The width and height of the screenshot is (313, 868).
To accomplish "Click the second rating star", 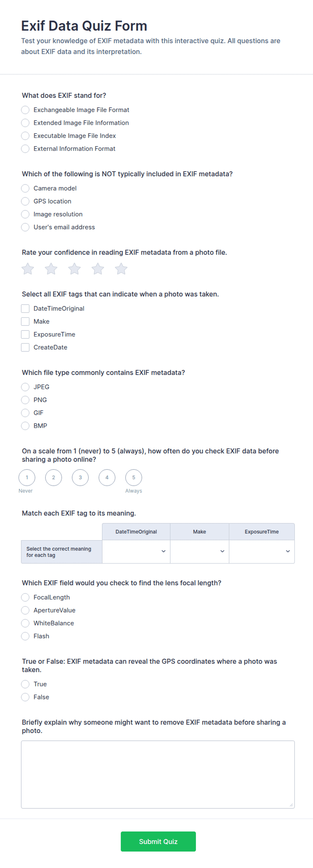I will (x=51, y=269).
